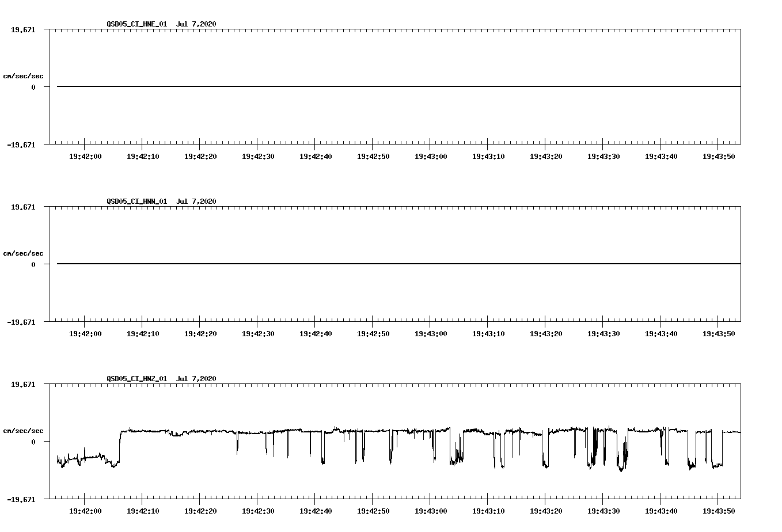Click the -19.671 lower limit on HNE plot
Image resolution: width=782 pixels, height=532 pixels.
pyautogui.click(x=21, y=145)
